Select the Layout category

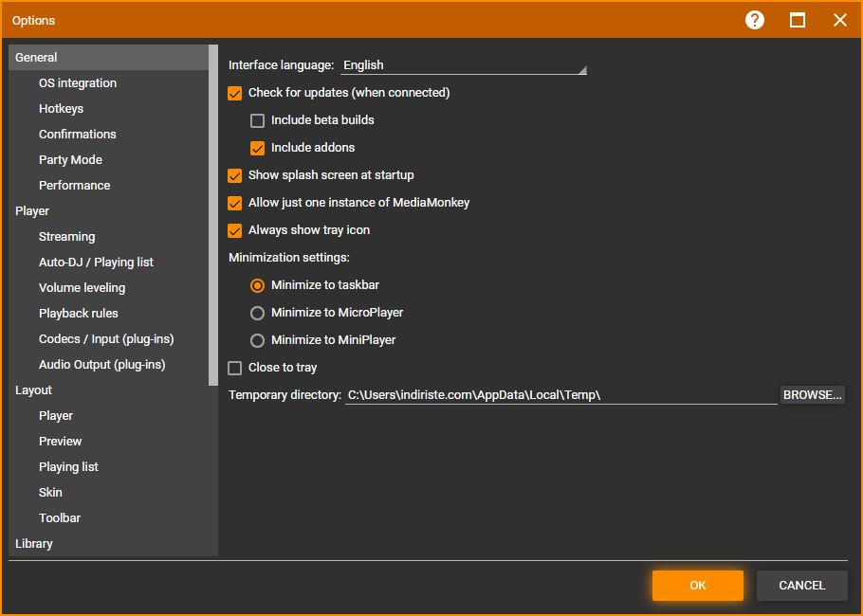click(33, 390)
